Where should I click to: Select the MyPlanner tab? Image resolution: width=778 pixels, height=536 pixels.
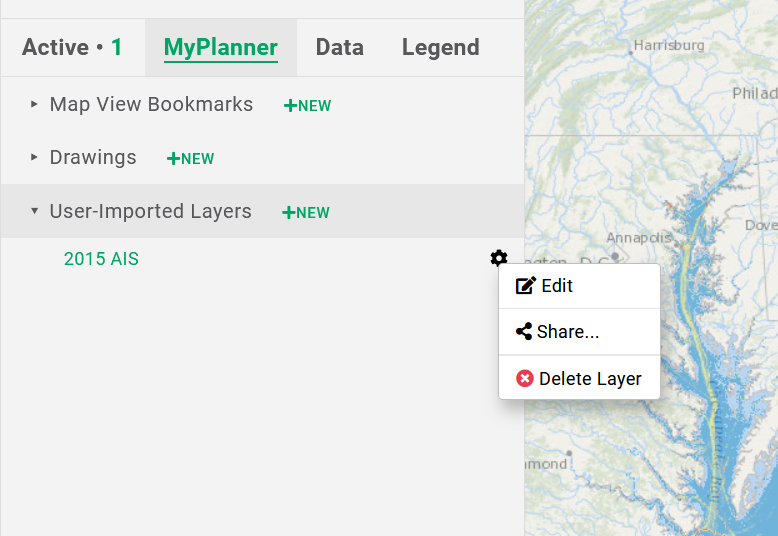(x=220, y=47)
